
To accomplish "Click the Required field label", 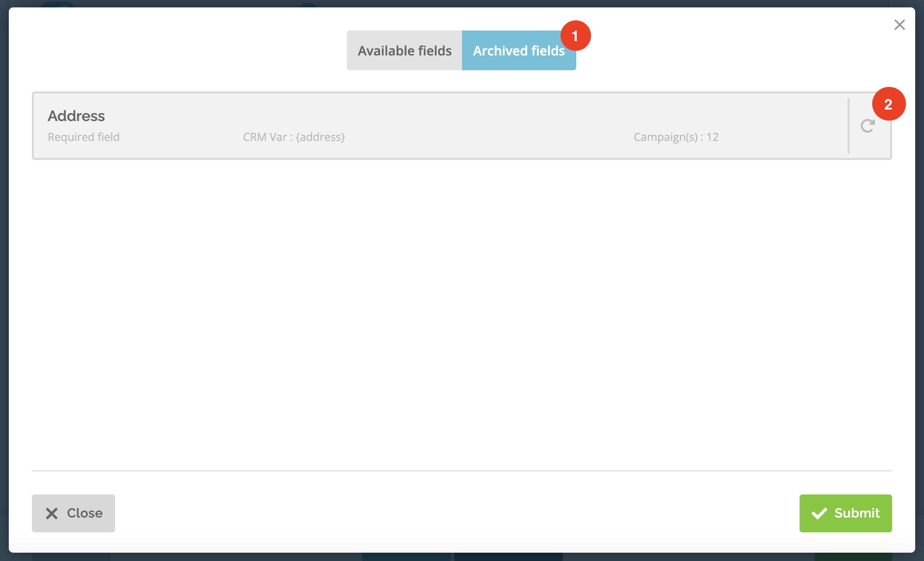I will (x=83, y=137).
